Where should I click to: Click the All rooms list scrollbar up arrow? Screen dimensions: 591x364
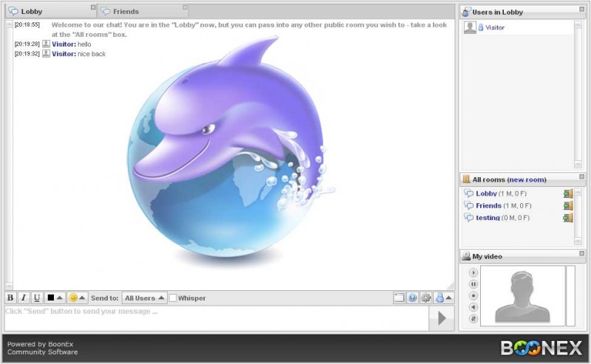(578, 193)
